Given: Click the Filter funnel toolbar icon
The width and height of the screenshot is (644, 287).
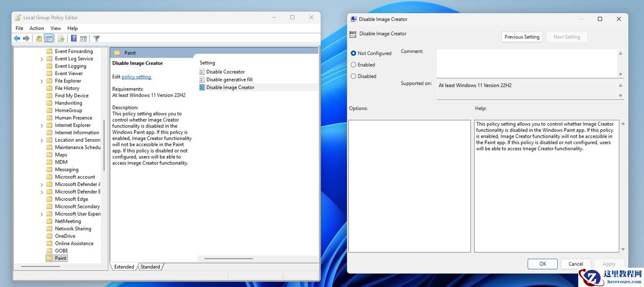Looking at the screenshot, I should click(x=96, y=38).
